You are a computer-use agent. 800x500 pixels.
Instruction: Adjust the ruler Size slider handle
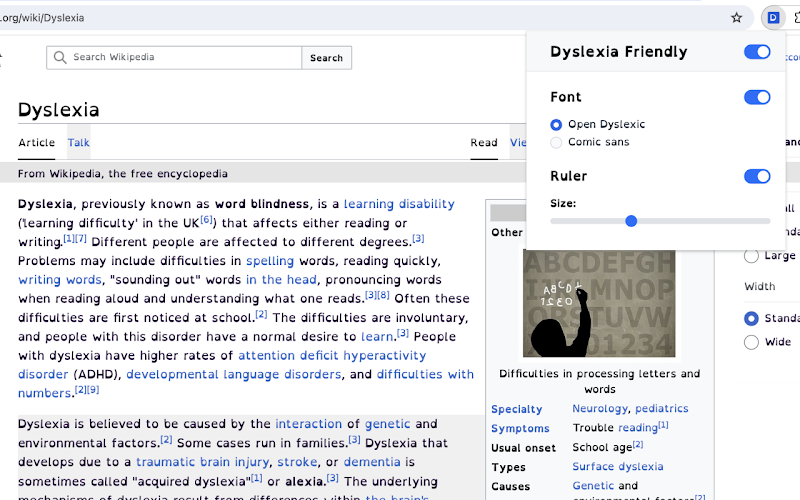click(x=631, y=221)
